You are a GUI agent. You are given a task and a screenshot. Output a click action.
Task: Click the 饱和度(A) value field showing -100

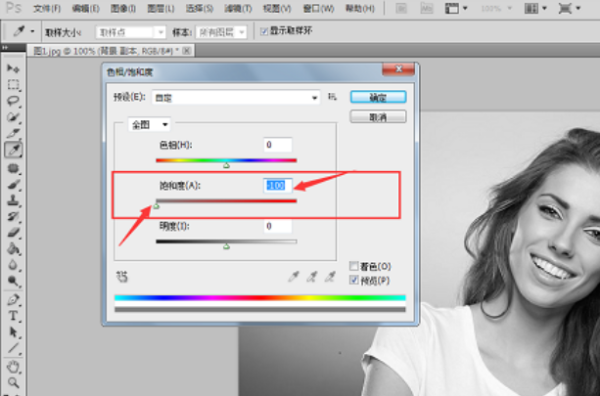coord(278,186)
